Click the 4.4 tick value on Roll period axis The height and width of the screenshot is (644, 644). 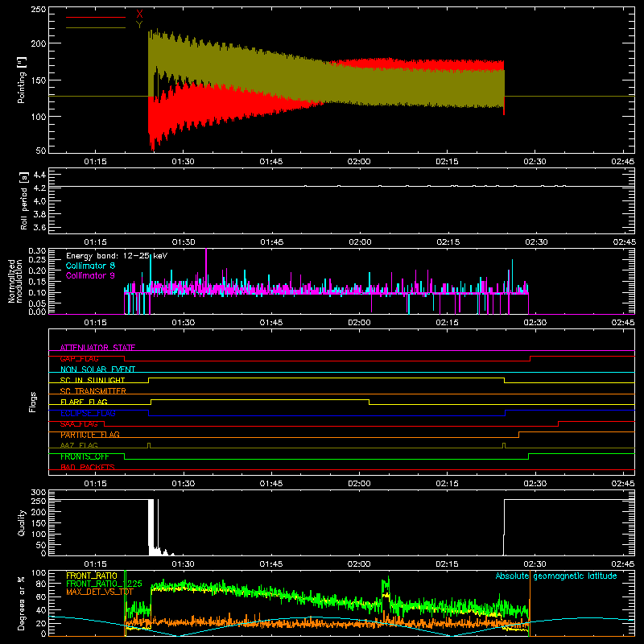coord(39,175)
